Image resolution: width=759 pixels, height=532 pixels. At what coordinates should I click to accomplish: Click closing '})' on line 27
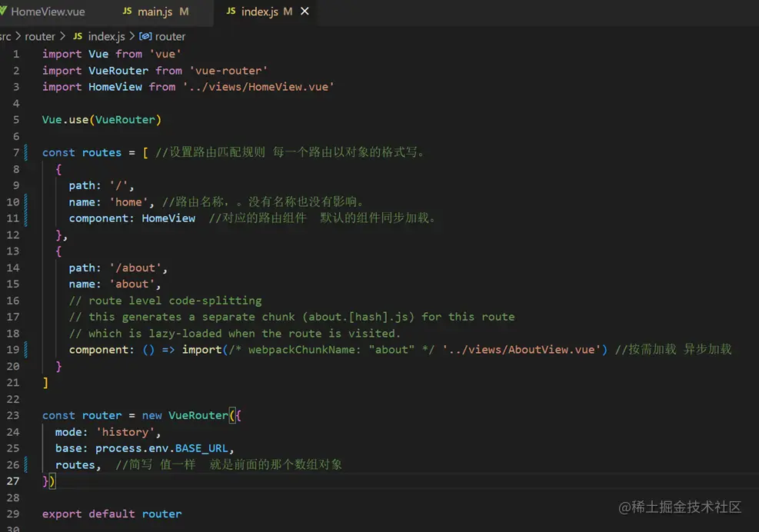point(48,481)
